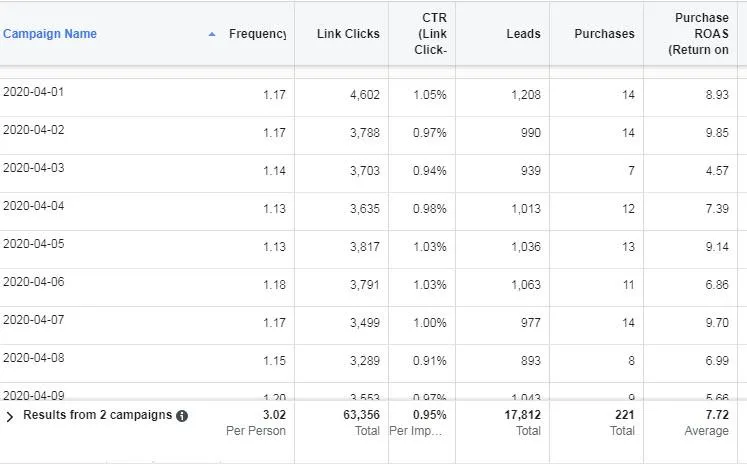Screen dimensions: 747x466
Task: Click the 2020-04-07 campaign row
Action: 34,320
